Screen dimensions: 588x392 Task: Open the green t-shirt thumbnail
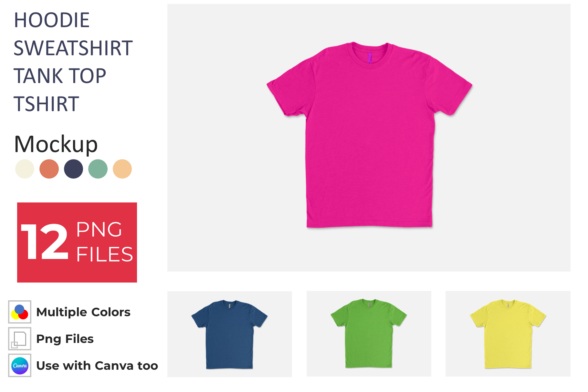point(369,334)
